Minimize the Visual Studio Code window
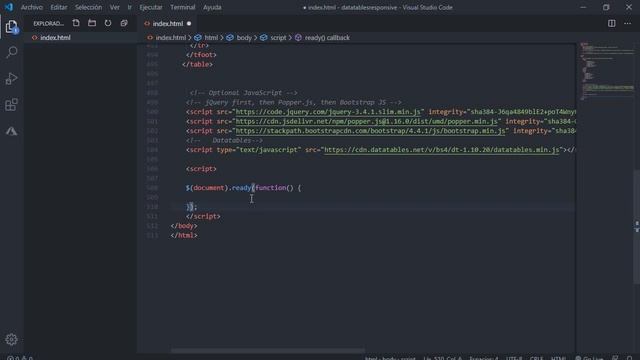640x360 pixels. pyautogui.click(x=583, y=7)
